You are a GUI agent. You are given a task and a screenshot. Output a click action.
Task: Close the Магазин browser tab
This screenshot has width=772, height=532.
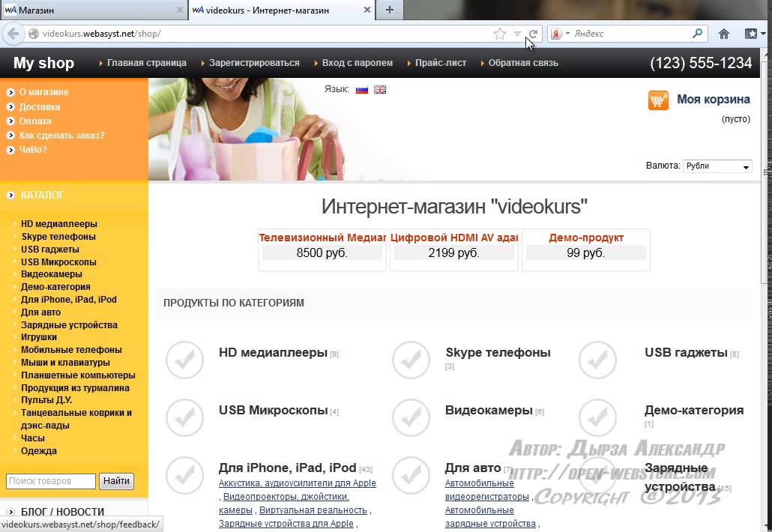pos(180,10)
